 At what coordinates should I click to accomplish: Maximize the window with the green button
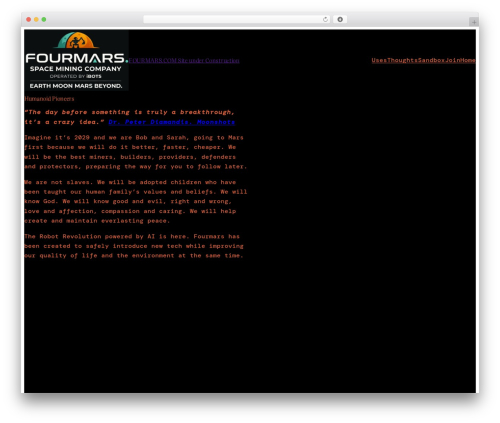(x=44, y=20)
